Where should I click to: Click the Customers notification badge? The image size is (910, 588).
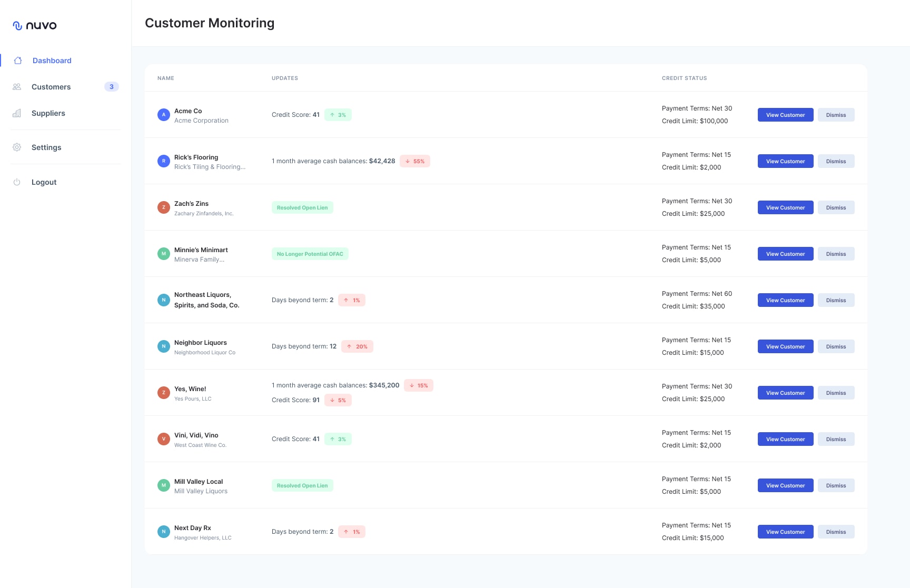click(112, 87)
